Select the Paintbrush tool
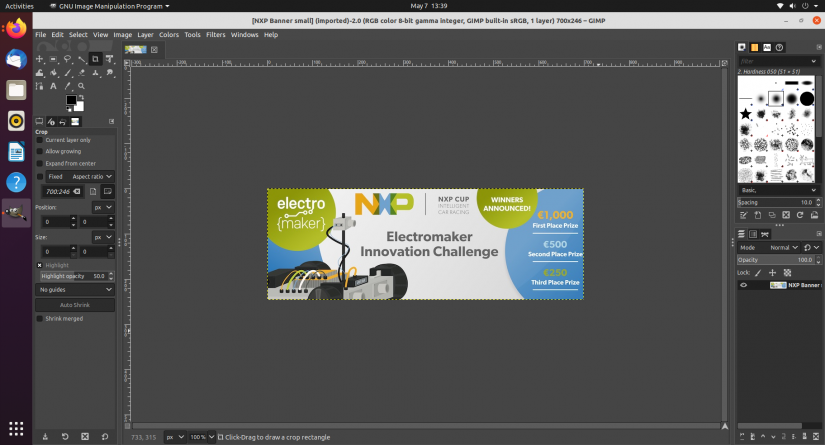 coord(67,73)
